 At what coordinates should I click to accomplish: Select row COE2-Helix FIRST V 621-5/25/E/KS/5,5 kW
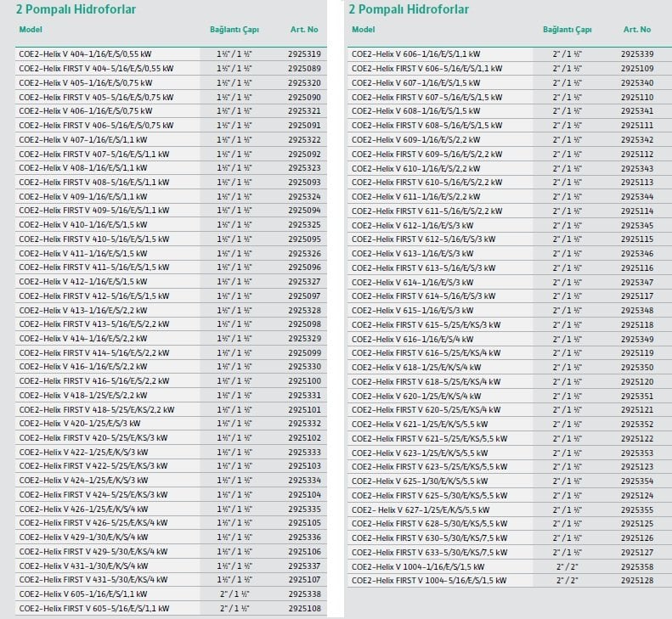[510, 439]
